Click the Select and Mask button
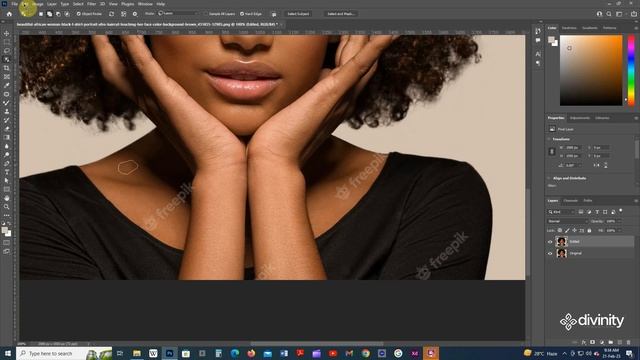The image size is (640, 360). 341,14
